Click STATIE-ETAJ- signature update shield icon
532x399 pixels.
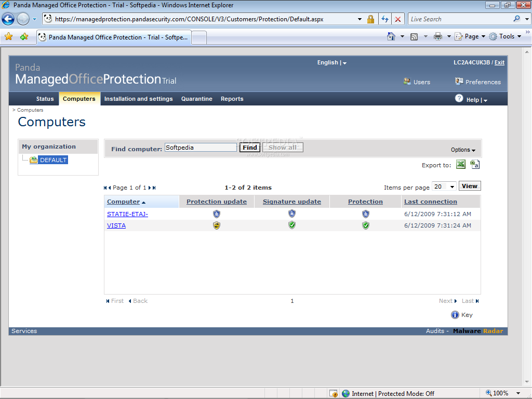(x=292, y=214)
